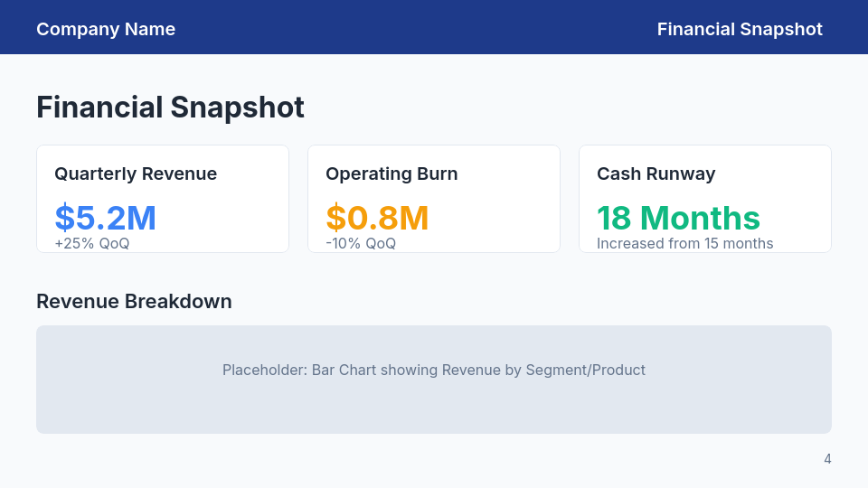The image size is (868, 488).
Task: Select the Quarterly Revenue card heading
Action: pyautogui.click(x=136, y=174)
